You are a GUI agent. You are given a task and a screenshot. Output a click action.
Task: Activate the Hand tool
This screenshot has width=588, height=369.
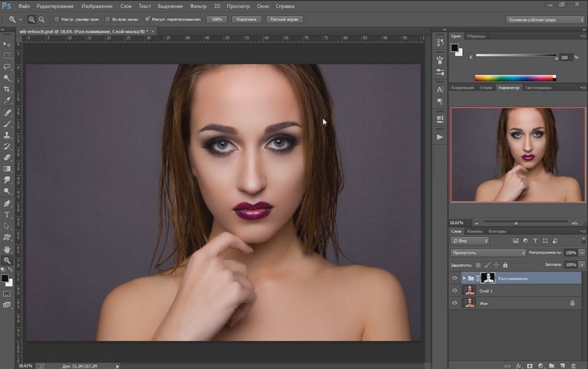point(7,249)
